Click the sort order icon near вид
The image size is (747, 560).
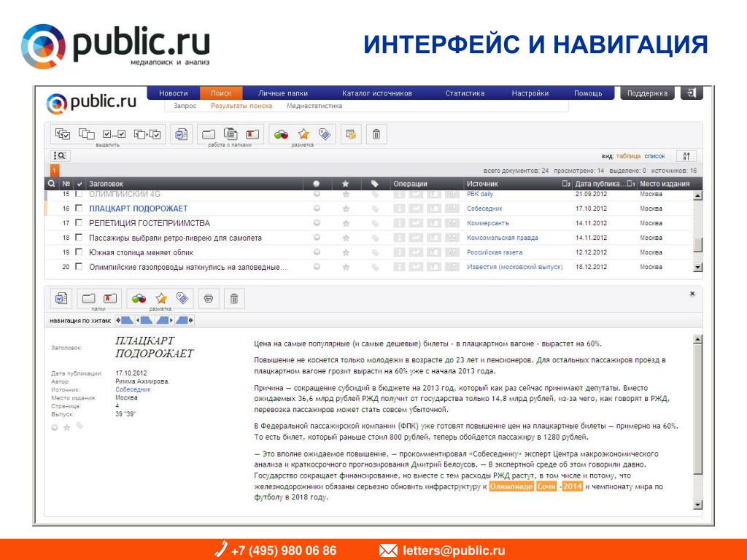point(686,156)
